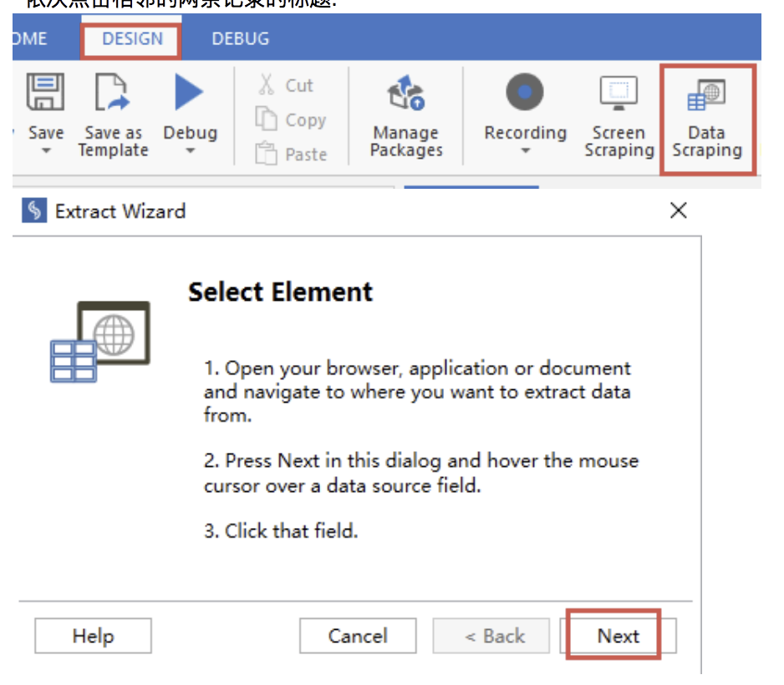Launch Screen Scraping tool
Image resolution: width=784 pixels, height=685 pixels.
click(619, 117)
